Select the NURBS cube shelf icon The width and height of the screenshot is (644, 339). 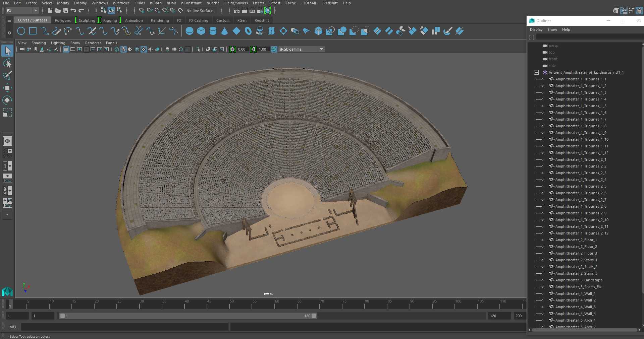coord(201,31)
